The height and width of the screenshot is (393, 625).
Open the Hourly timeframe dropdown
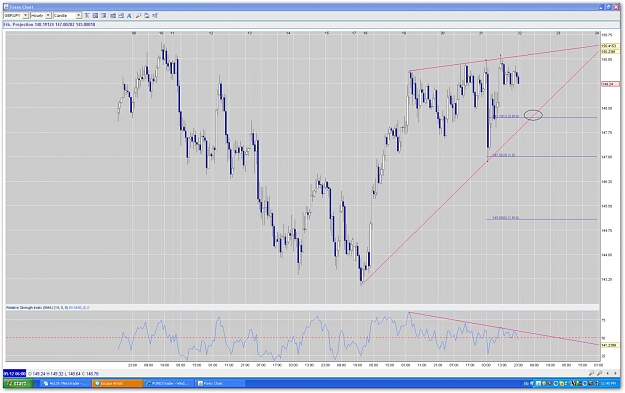(48, 15)
